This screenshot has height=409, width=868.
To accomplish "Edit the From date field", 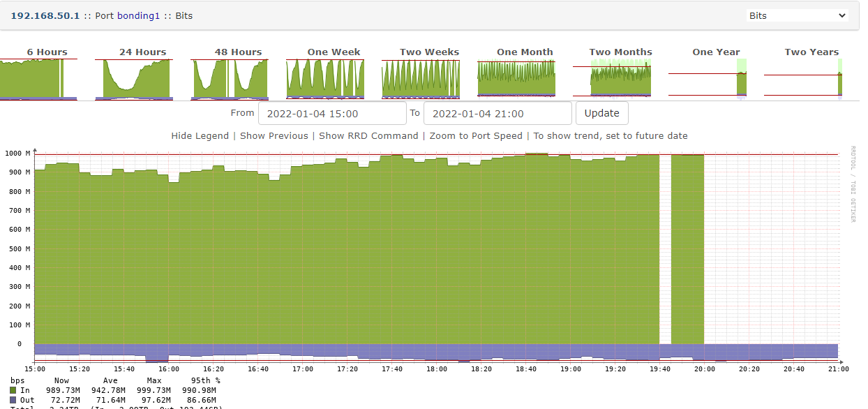I will pyautogui.click(x=332, y=112).
